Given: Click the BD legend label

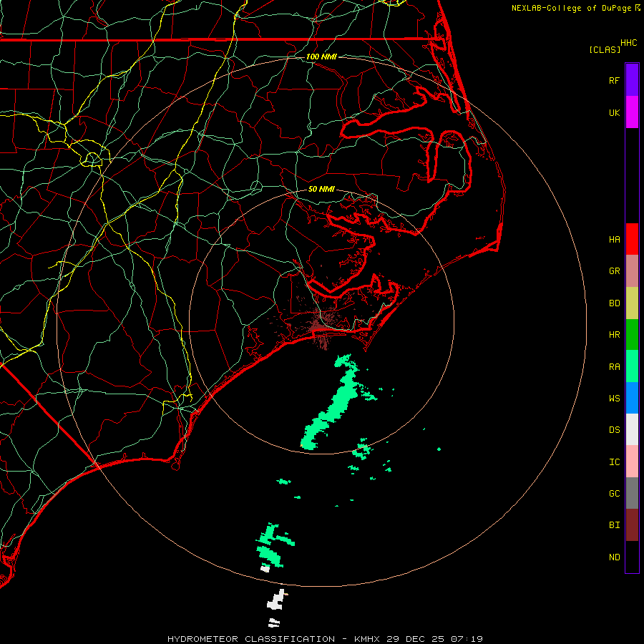Looking at the screenshot, I should click(x=615, y=303).
